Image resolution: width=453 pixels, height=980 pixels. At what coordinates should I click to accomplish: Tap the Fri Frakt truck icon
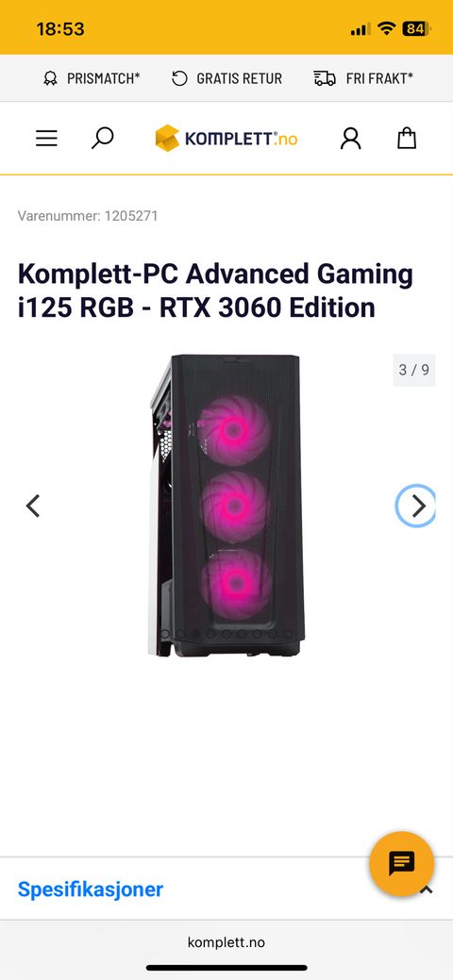(x=325, y=78)
